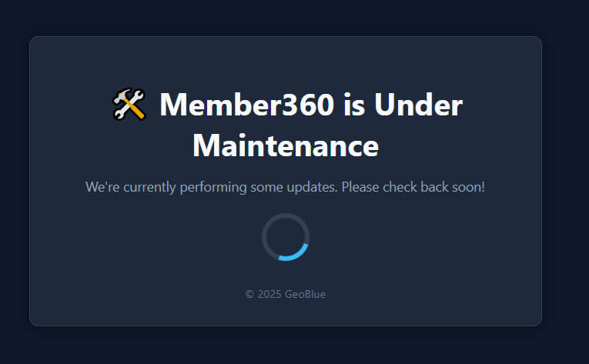Click the circular loading spinner

pyautogui.click(x=286, y=237)
